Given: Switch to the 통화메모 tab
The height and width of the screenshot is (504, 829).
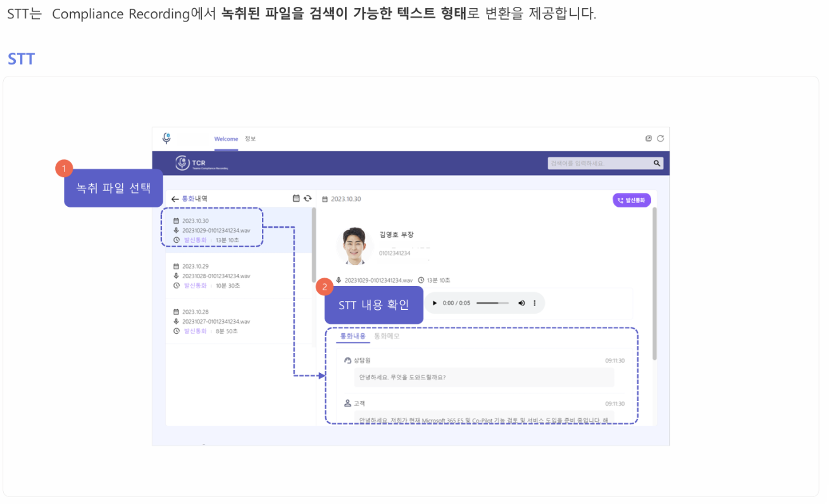Looking at the screenshot, I should click(x=387, y=336).
